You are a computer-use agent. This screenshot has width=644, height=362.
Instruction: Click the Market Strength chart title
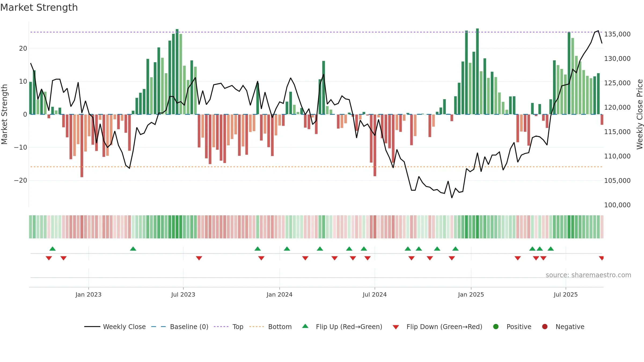(39, 8)
